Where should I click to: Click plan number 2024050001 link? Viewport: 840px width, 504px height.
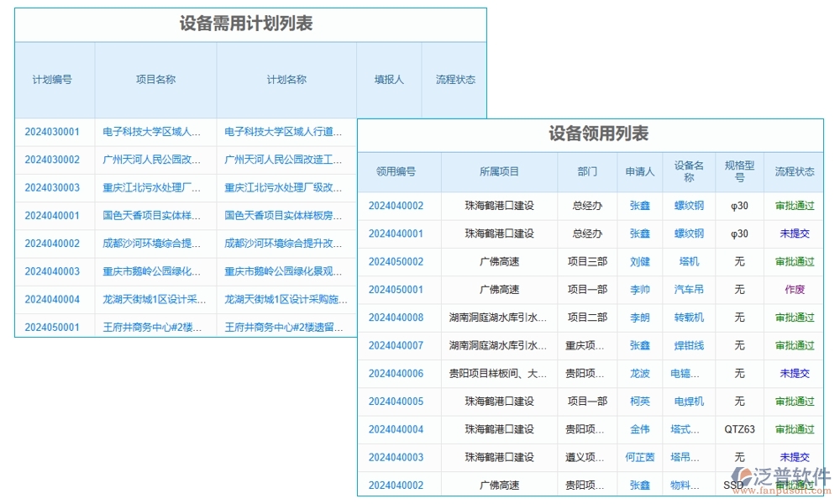(x=53, y=328)
